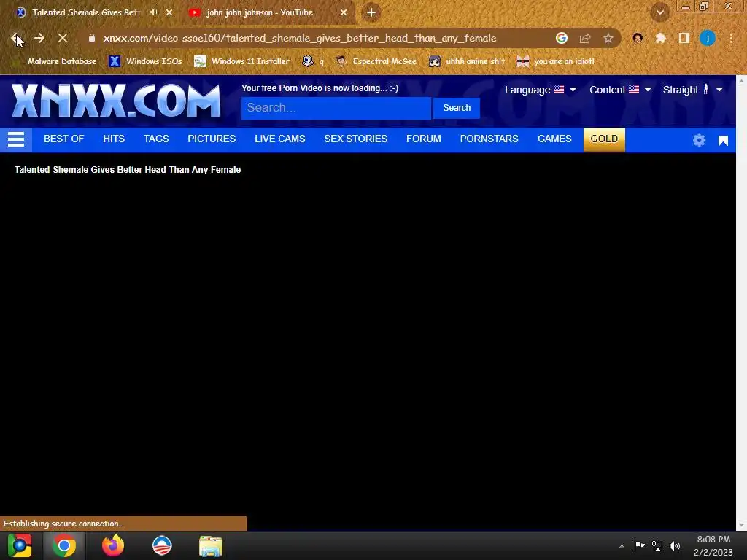
Task: Click the Start button on taskbar
Action: [20, 545]
